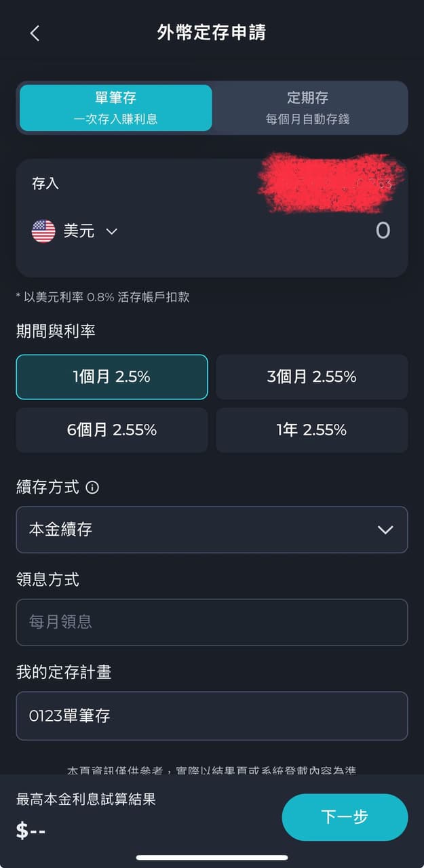The image size is (424, 868).
Task: Open the currency chevron next to 美元
Action: [x=111, y=231]
